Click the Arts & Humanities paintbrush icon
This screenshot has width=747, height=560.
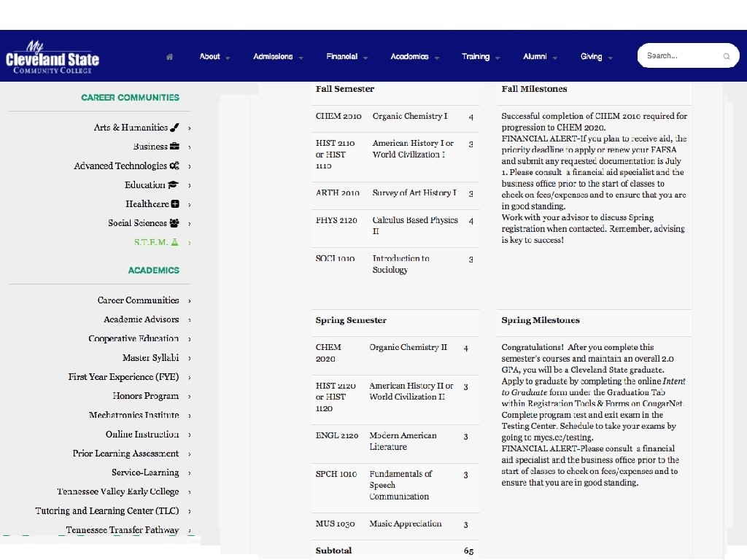coord(175,127)
